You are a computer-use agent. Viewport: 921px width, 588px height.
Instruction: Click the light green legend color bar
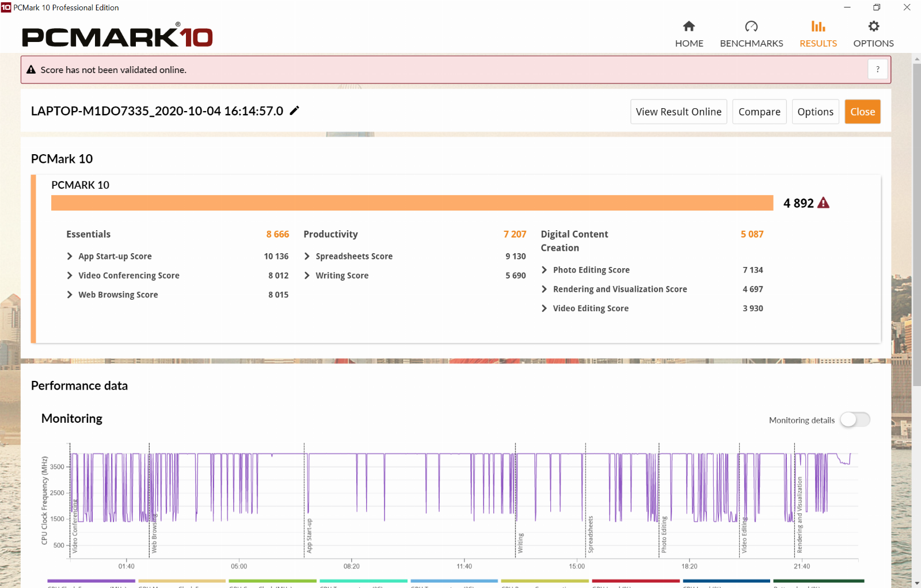272,581
